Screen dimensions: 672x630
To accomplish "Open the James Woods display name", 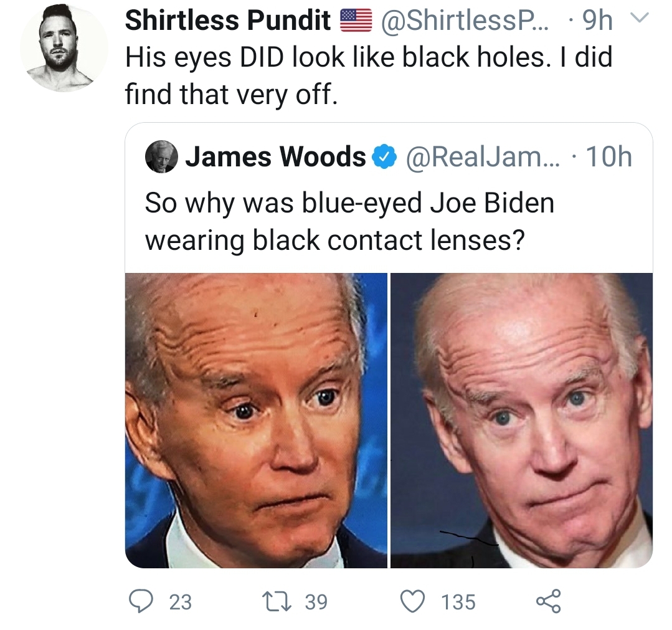I will (x=275, y=156).
